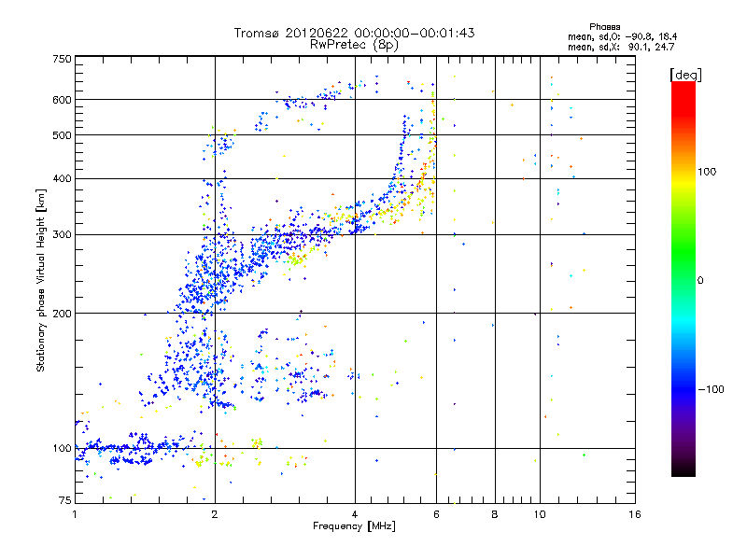Click the colorbar tick label '0'
This screenshot has width=747, height=560.
700,281
